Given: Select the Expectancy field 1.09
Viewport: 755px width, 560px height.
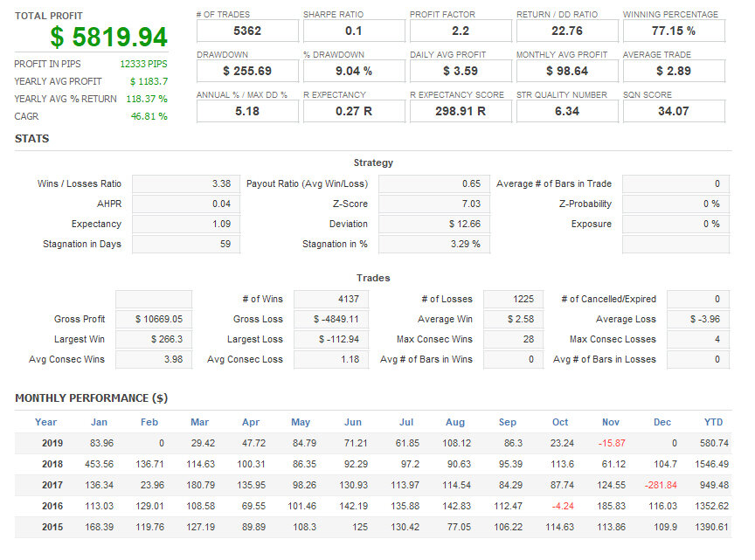Looking at the screenshot, I should (186, 224).
